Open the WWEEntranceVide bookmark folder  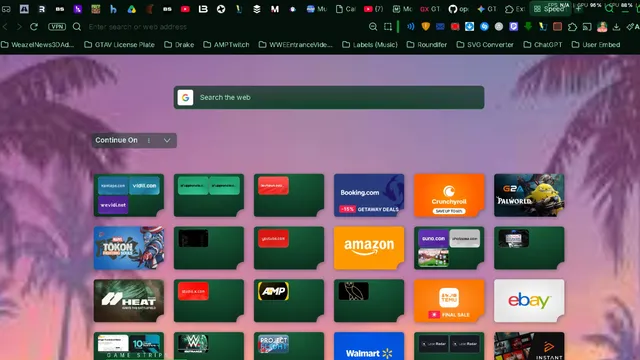296,44
